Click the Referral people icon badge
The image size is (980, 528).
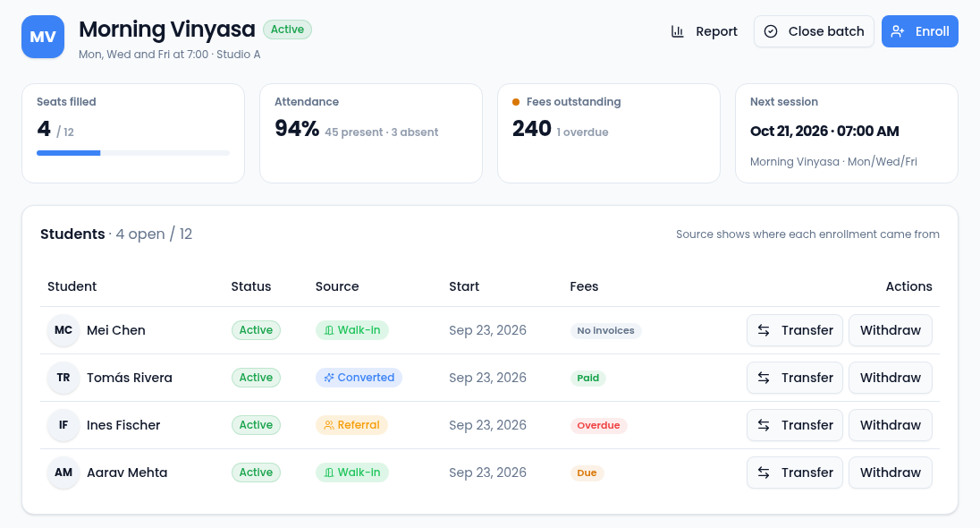coord(329,425)
